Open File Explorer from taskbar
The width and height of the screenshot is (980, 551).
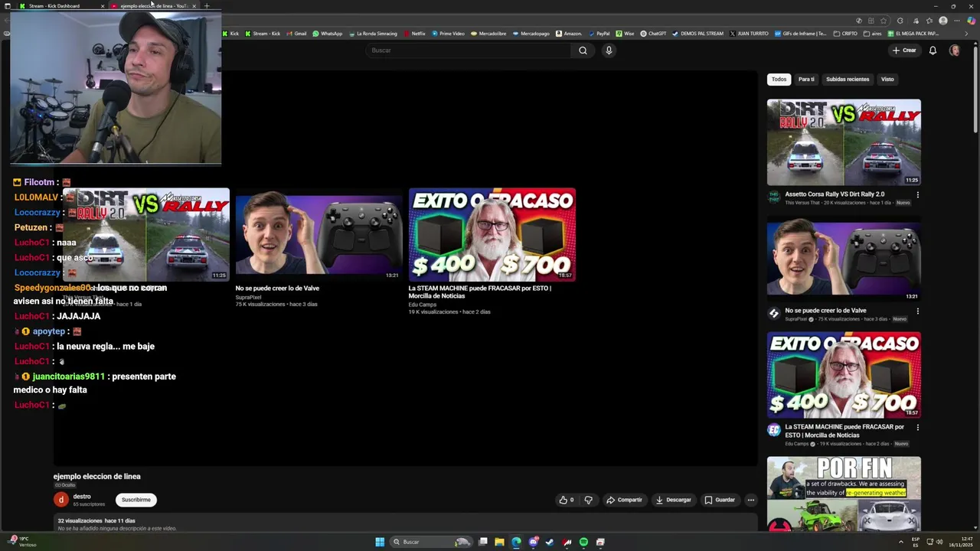[499, 542]
